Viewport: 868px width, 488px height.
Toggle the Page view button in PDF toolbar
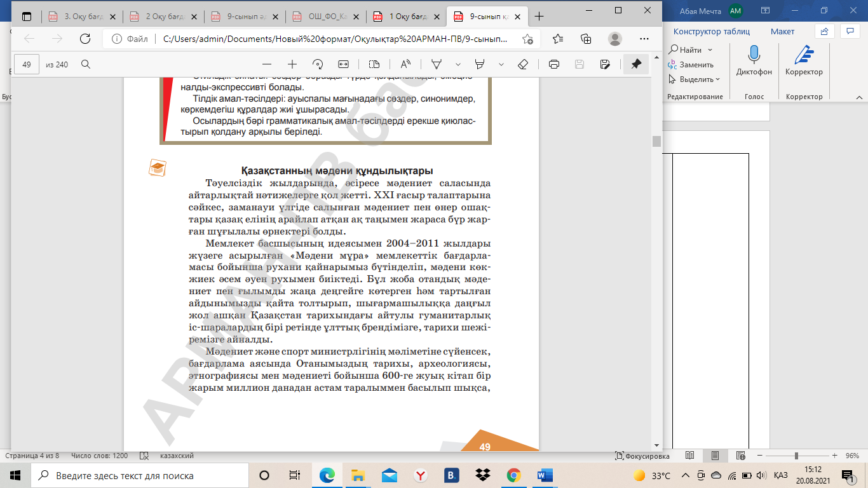[374, 64]
